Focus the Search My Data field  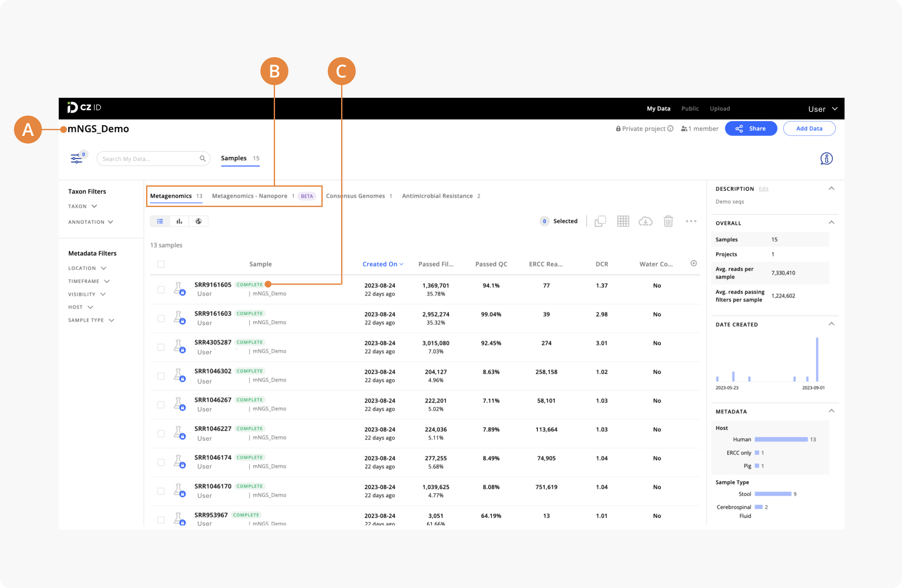[153, 158]
